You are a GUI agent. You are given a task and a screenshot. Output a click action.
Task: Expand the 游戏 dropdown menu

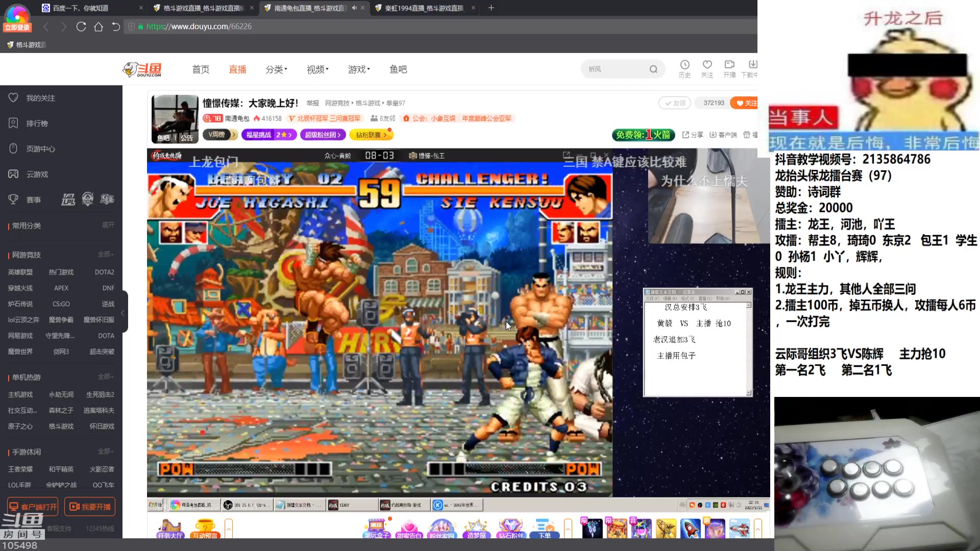(x=359, y=69)
